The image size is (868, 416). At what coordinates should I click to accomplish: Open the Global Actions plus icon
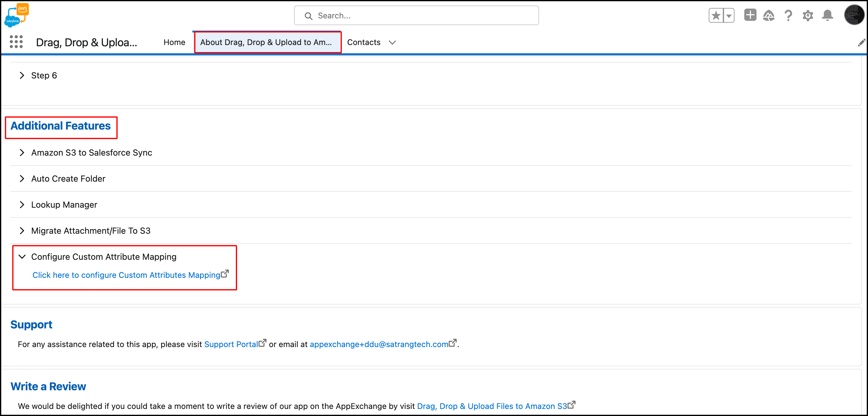(x=750, y=15)
